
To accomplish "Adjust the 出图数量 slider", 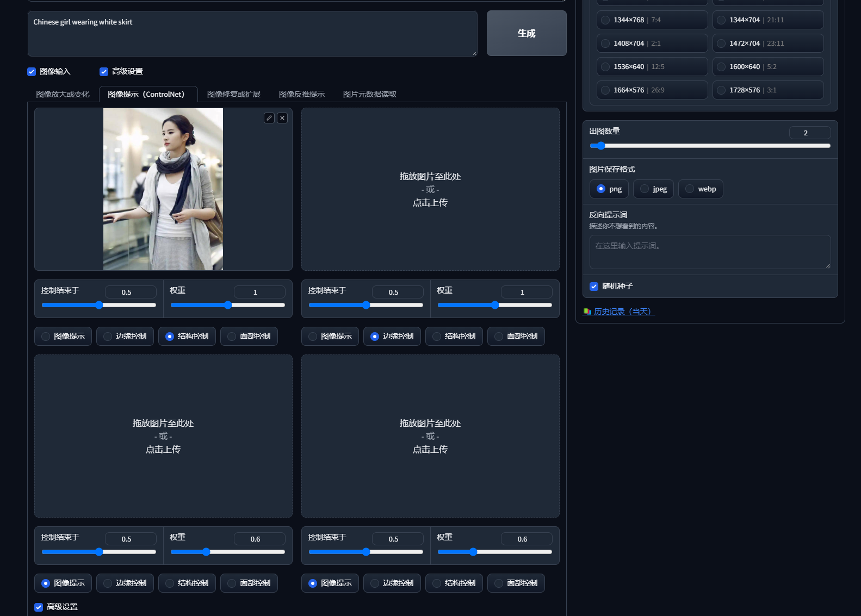I will pyautogui.click(x=710, y=146).
